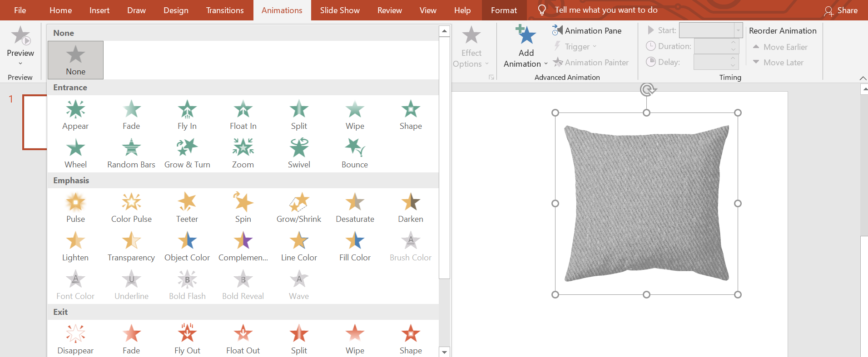Apply the Float In entrance animation
The height and width of the screenshot is (357, 868).
tap(243, 115)
